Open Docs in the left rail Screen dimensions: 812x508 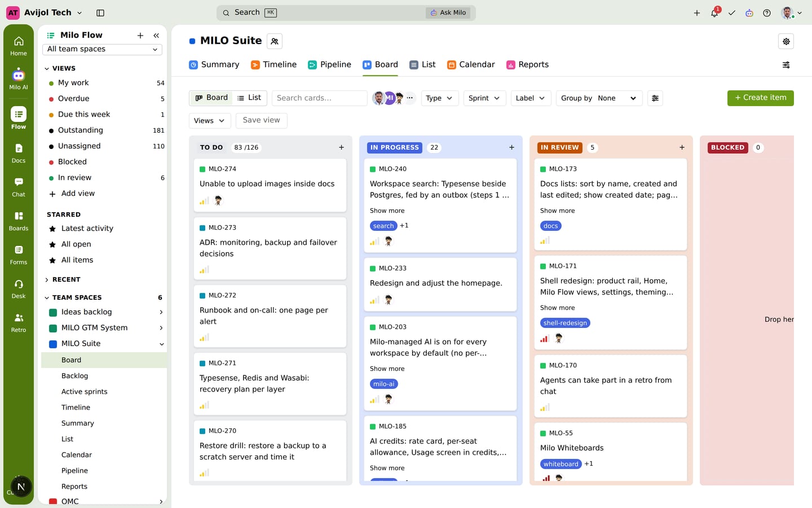(19, 153)
